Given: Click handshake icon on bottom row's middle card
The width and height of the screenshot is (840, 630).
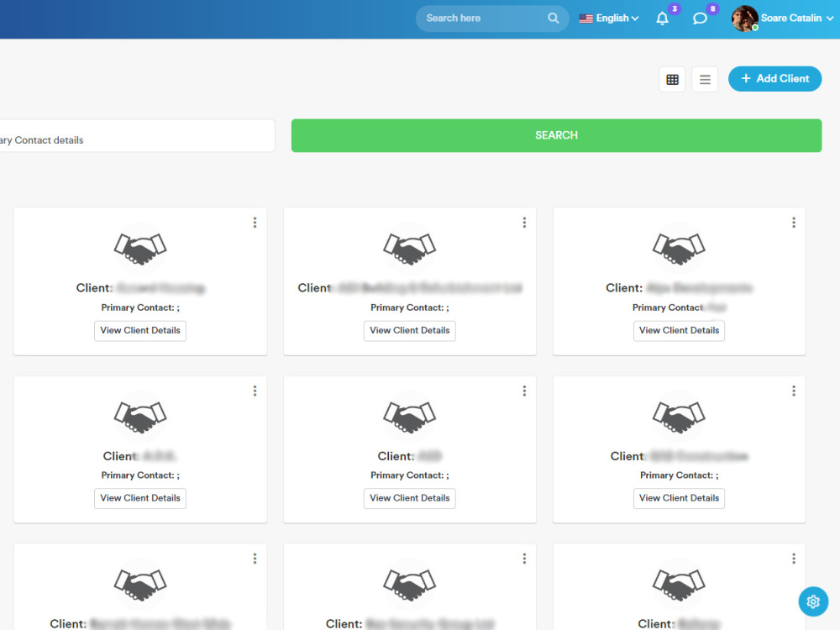Looking at the screenshot, I should point(410,585).
